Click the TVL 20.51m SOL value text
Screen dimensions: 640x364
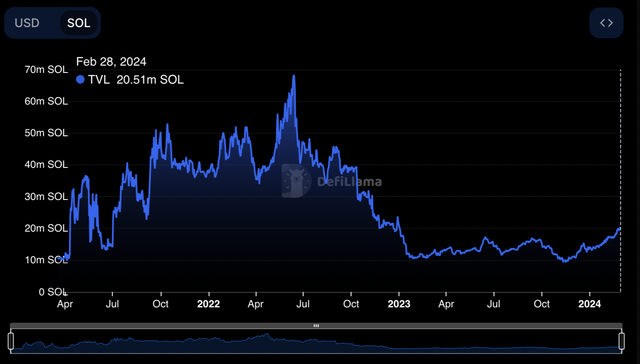(136, 80)
